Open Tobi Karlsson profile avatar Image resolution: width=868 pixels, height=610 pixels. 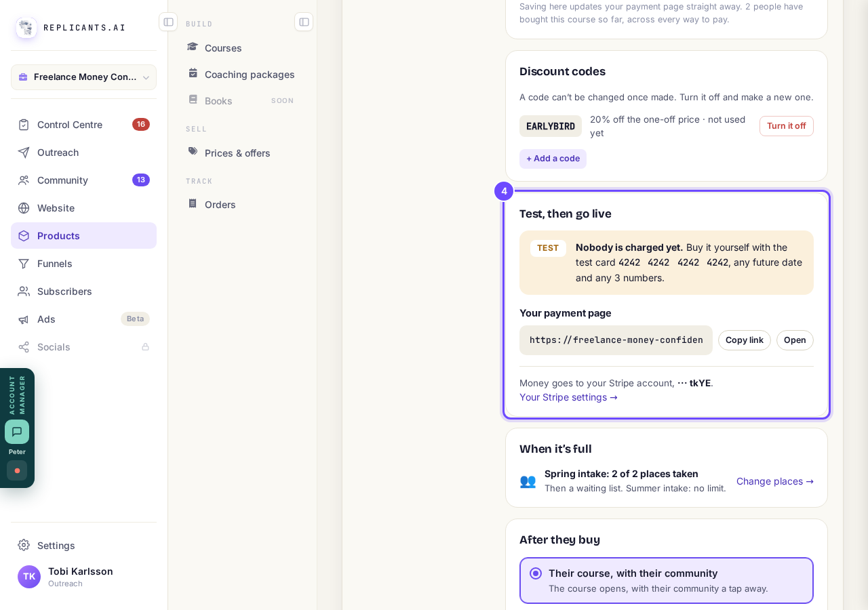[29, 577]
